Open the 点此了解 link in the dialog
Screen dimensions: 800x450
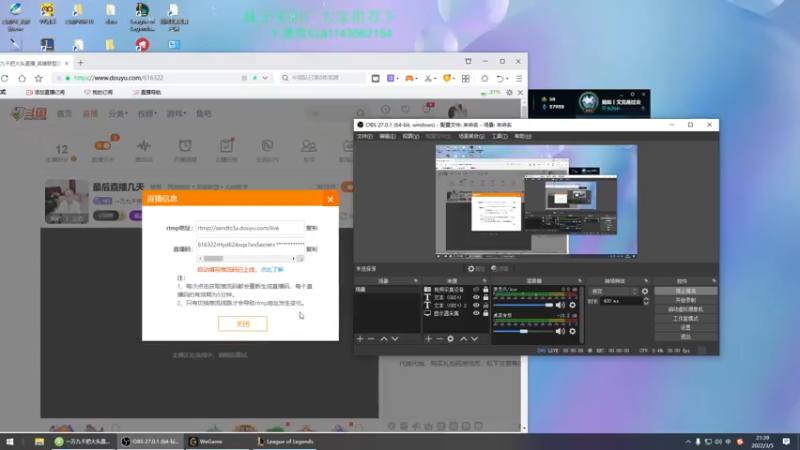[272, 269]
